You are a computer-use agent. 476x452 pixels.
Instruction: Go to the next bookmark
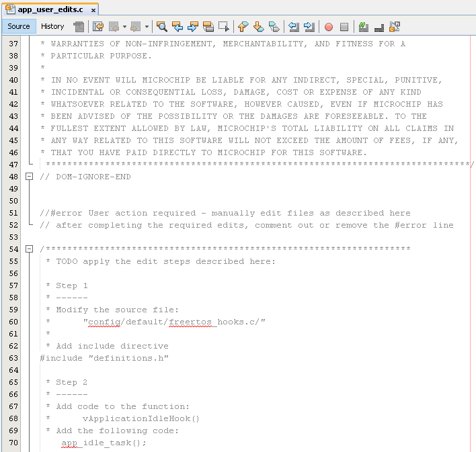click(258, 27)
